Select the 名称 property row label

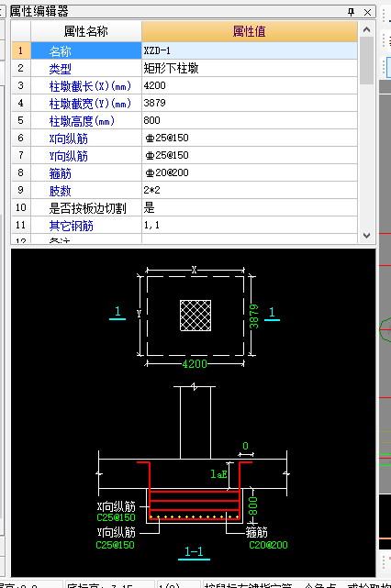[x=86, y=50]
